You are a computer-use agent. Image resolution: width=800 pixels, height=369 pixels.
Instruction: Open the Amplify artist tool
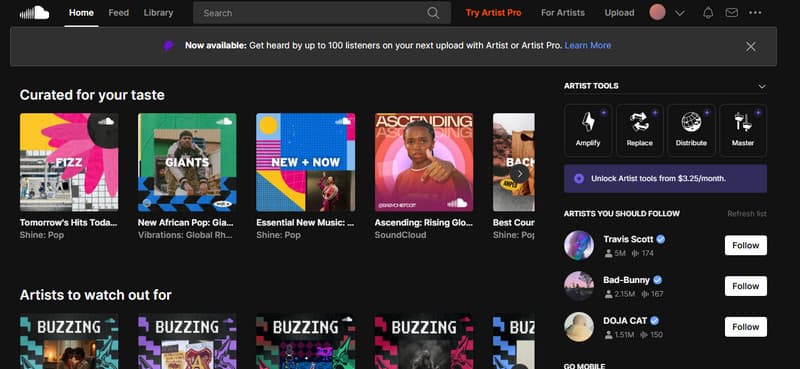click(588, 130)
